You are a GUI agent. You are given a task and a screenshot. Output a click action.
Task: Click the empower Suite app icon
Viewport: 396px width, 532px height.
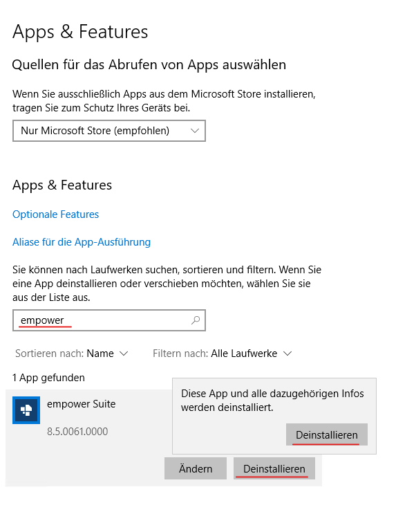(x=26, y=410)
